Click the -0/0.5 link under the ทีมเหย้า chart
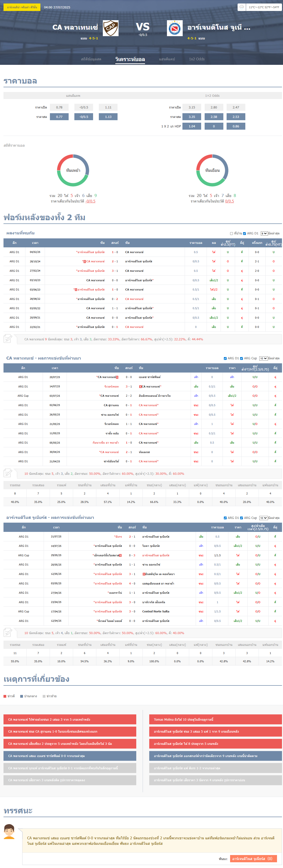 pos(90,201)
